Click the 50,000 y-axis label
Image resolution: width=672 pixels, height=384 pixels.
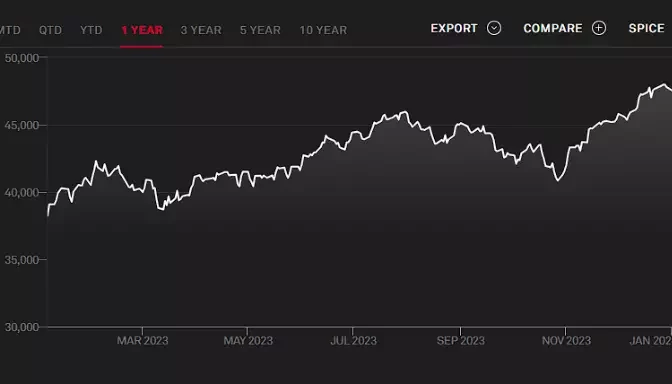pos(21,58)
